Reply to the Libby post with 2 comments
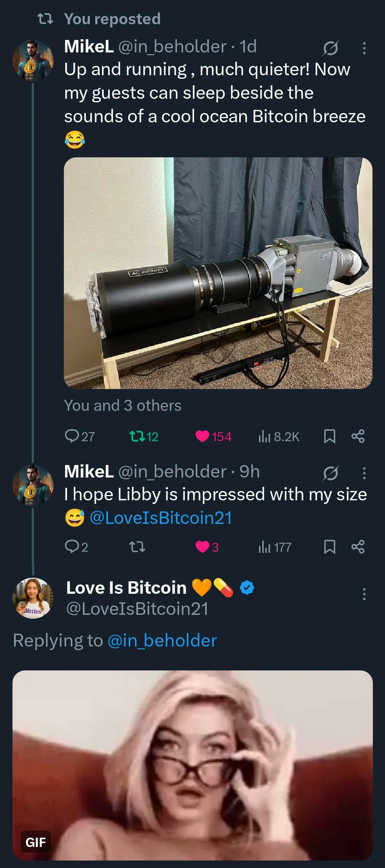 [76, 547]
